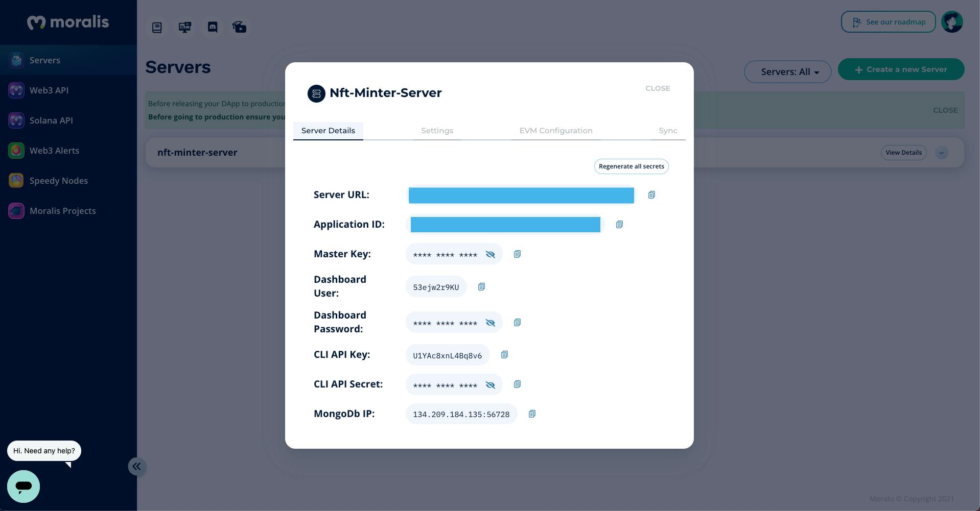The height and width of the screenshot is (511, 980).
Task: Click the MongoDb IP value 134.209.184.135:56728
Action: 461,415
